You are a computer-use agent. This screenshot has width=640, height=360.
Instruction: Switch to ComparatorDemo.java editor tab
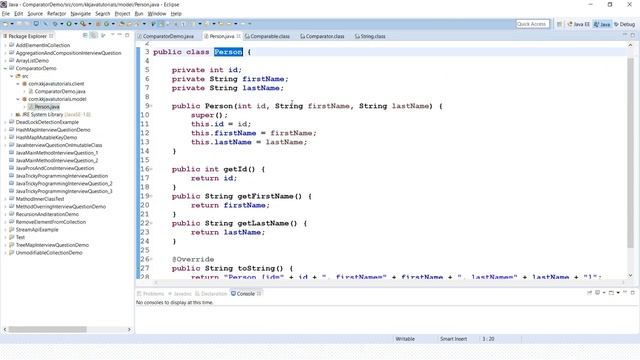click(x=168, y=36)
